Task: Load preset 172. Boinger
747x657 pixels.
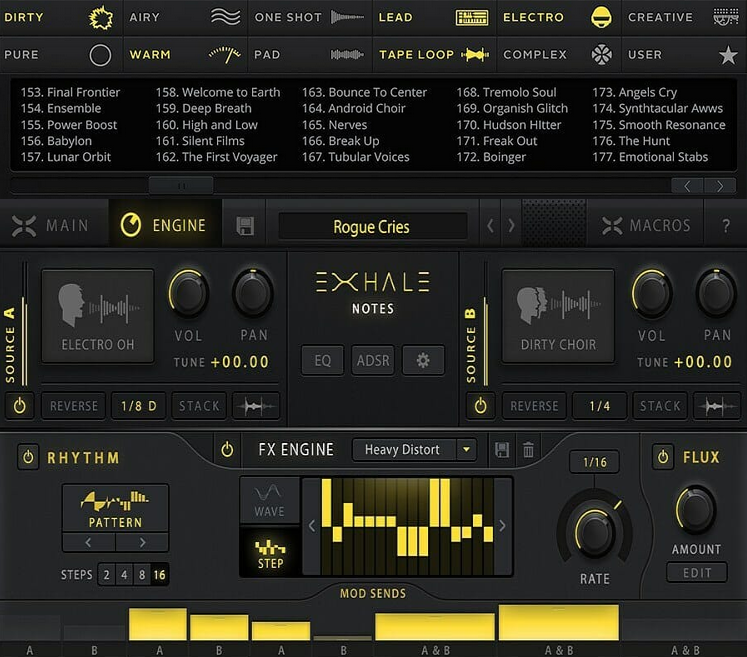Action: coord(491,157)
